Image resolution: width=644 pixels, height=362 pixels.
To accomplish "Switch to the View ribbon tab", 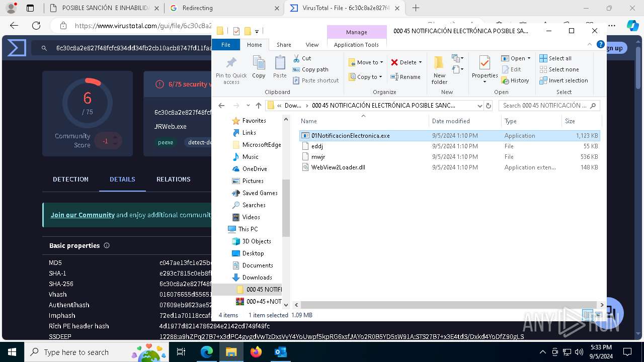I will [x=312, y=45].
